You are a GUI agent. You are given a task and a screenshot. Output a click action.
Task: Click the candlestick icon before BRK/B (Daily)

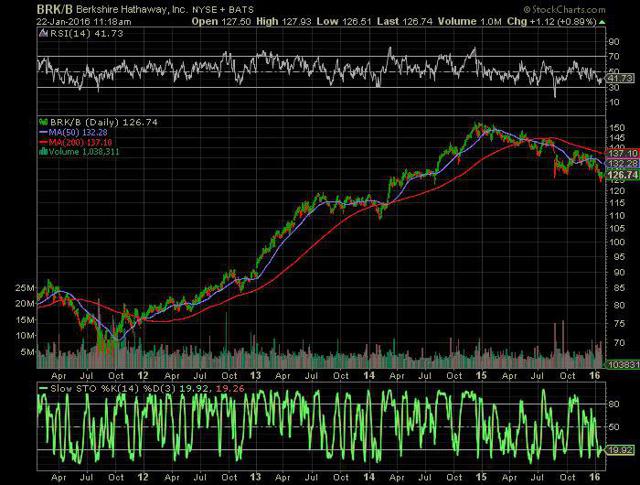pos(43,122)
